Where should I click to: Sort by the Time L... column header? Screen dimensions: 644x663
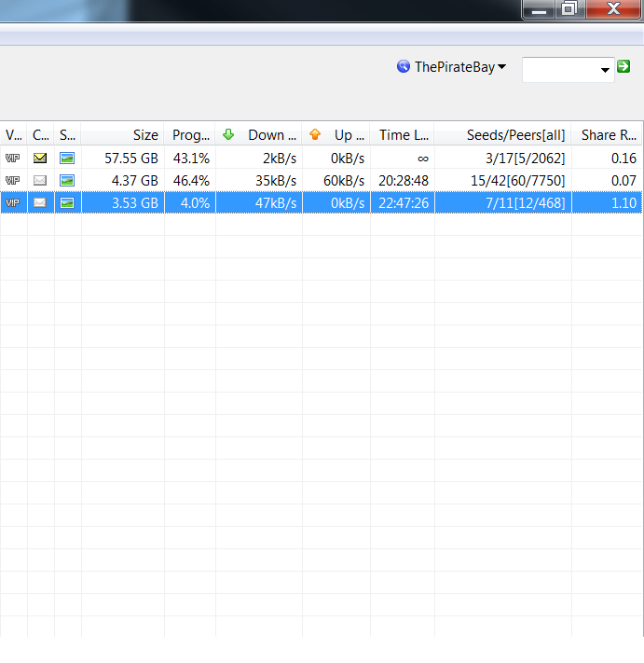pos(403,134)
